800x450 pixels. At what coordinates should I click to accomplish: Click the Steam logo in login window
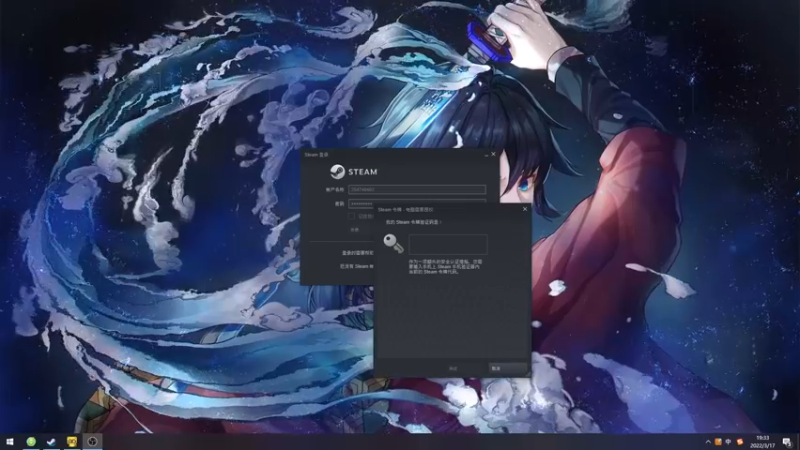tap(353, 172)
